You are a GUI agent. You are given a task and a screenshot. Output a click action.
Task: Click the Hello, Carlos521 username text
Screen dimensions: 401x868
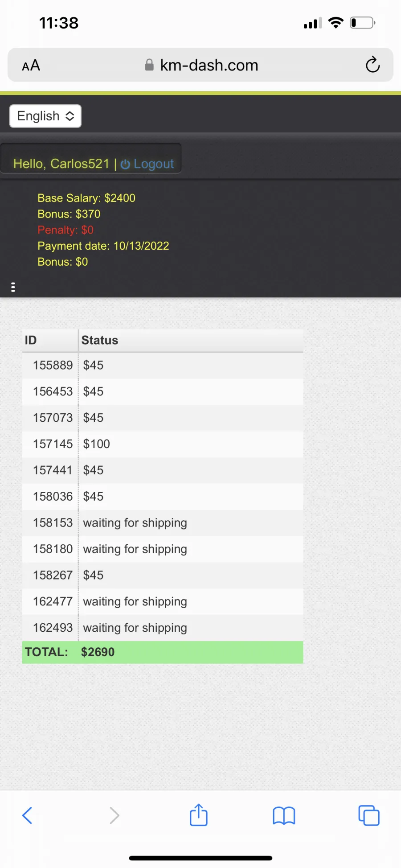(x=61, y=164)
